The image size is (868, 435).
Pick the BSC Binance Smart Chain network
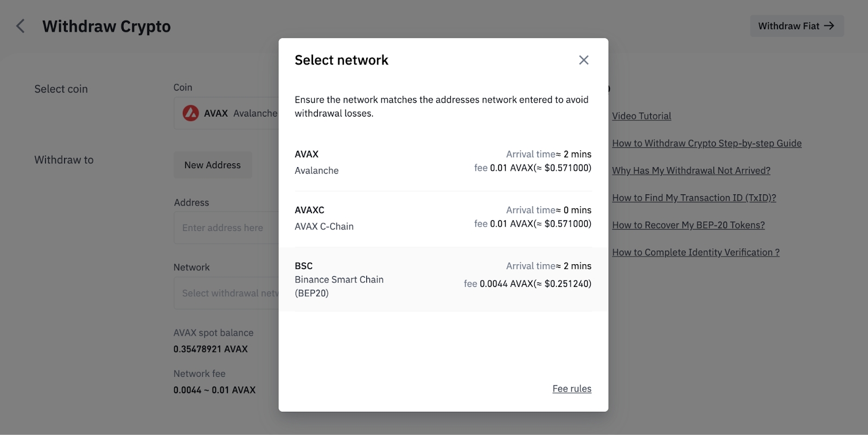click(x=443, y=279)
